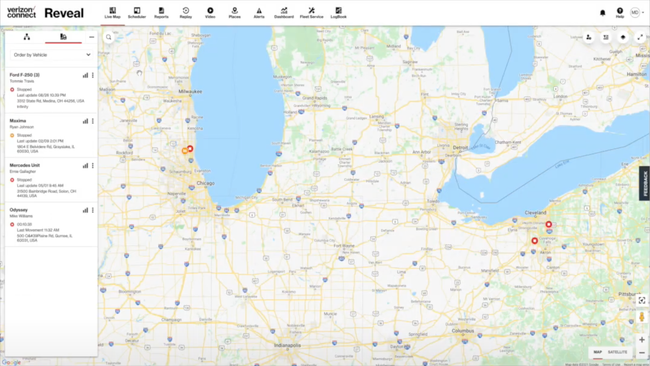Viewport: 650px width, 366px height.
Task: Click the orange stopped status icon for Maxima
Action: pos(12,135)
